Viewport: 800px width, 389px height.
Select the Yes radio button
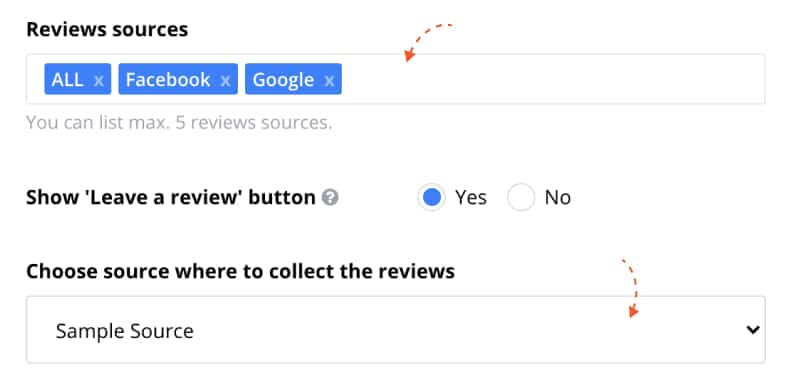click(432, 198)
